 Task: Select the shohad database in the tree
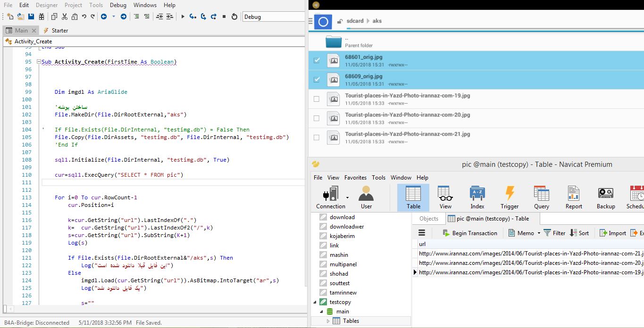pyautogui.click(x=339, y=274)
